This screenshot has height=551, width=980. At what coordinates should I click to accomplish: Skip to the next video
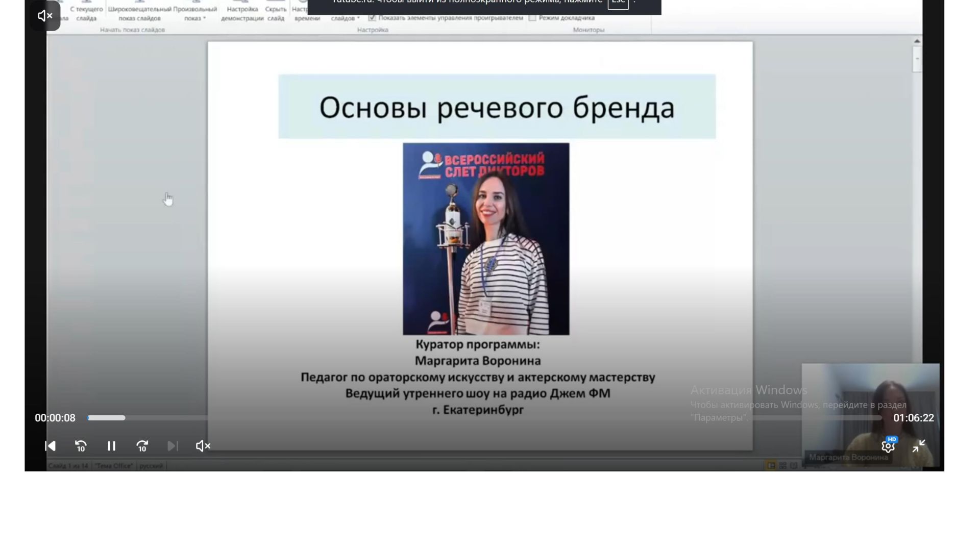173,446
